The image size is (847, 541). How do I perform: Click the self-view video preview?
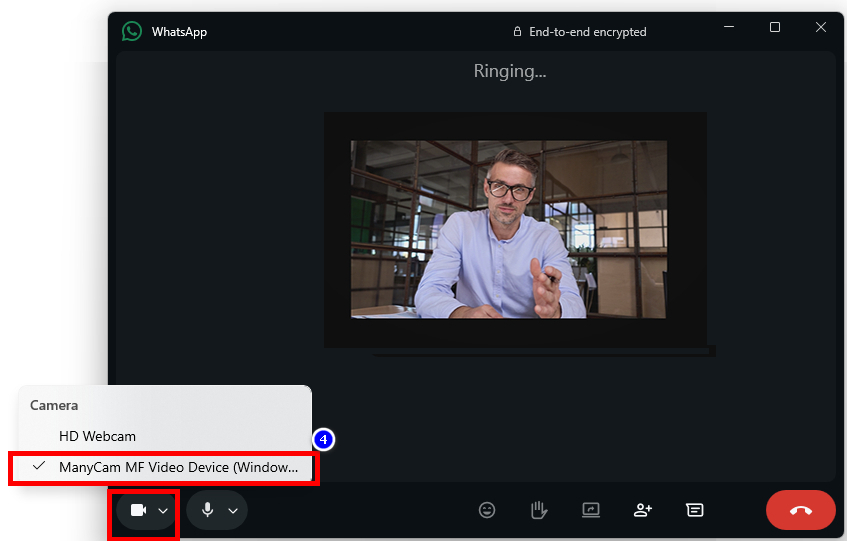point(508,229)
